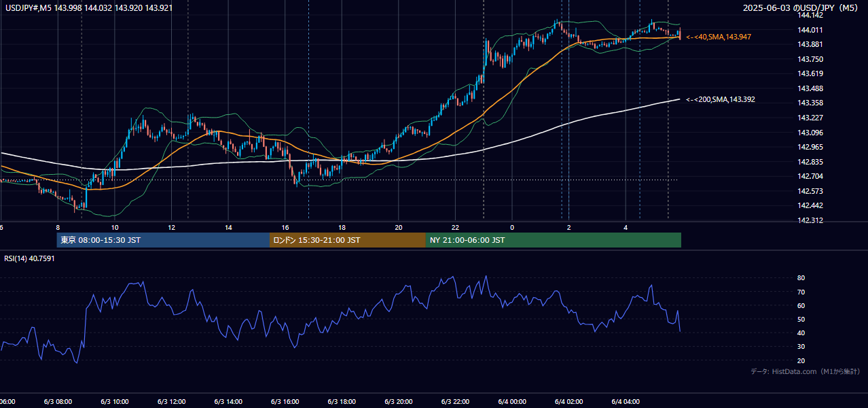Click the 東京 08:00-15:30 JST session bar
Screen dimensions: 868x408
click(163, 240)
